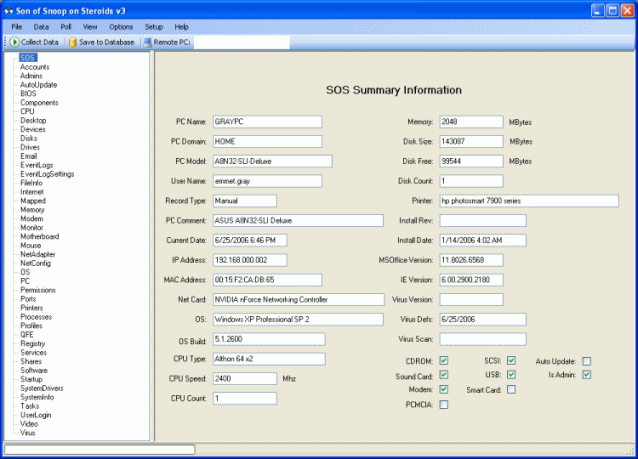Select Software in the sidebar tree
This screenshot has width=638, height=459.
tap(36, 370)
